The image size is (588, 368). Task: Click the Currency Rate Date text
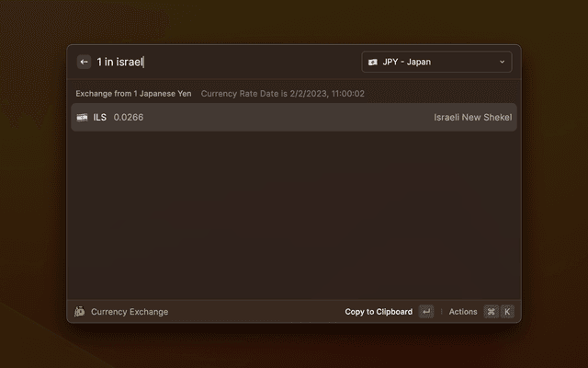pos(282,94)
